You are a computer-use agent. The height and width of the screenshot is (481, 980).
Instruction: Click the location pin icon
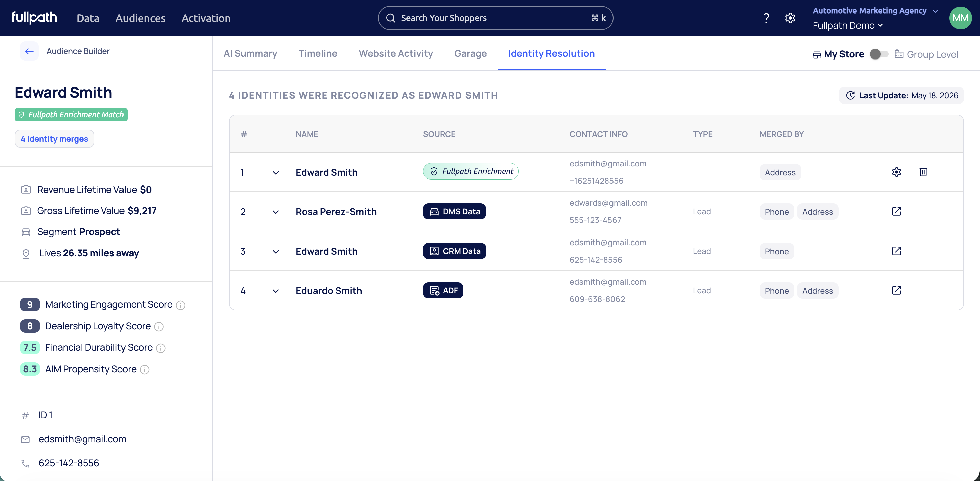tap(26, 253)
